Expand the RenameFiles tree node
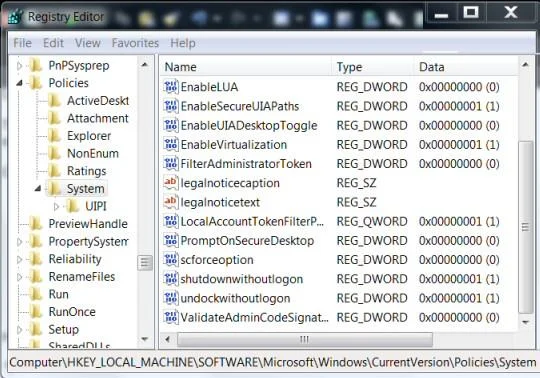The image size is (540, 378). pyautogui.click(x=20, y=277)
